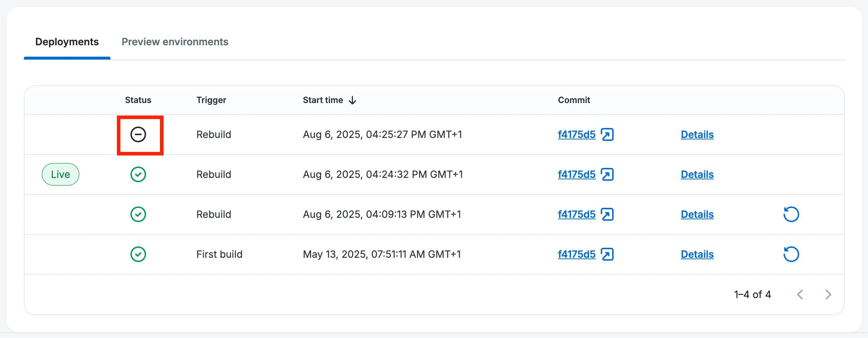
Task: Click rollback icon for First build deployment
Action: click(x=791, y=255)
